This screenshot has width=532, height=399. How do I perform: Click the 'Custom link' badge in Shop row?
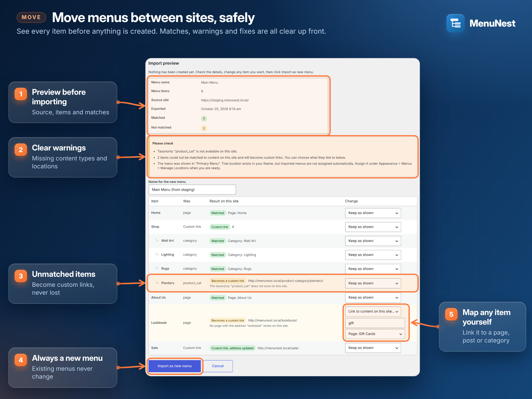(220, 227)
